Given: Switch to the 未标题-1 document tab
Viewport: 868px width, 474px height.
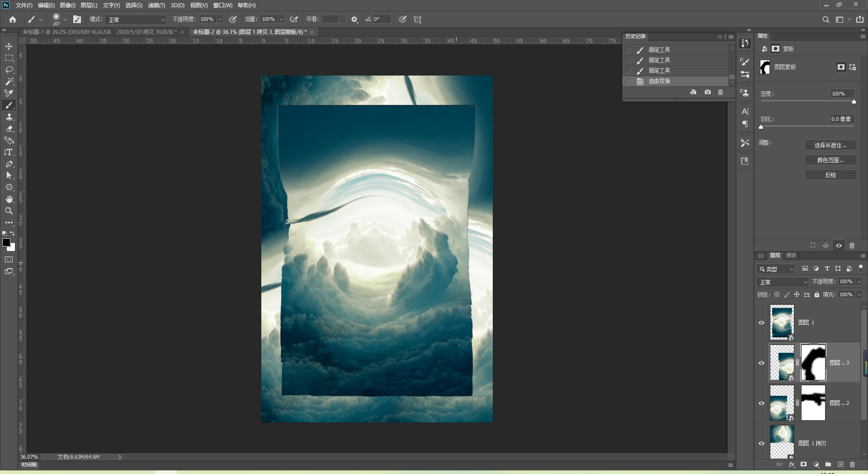Looking at the screenshot, I should (x=99, y=32).
